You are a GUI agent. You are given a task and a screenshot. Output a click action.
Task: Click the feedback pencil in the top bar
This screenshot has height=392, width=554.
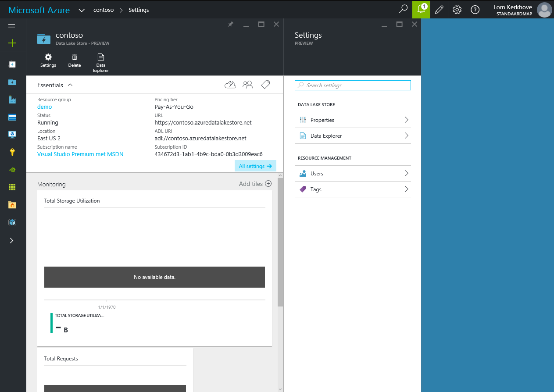click(x=439, y=9)
